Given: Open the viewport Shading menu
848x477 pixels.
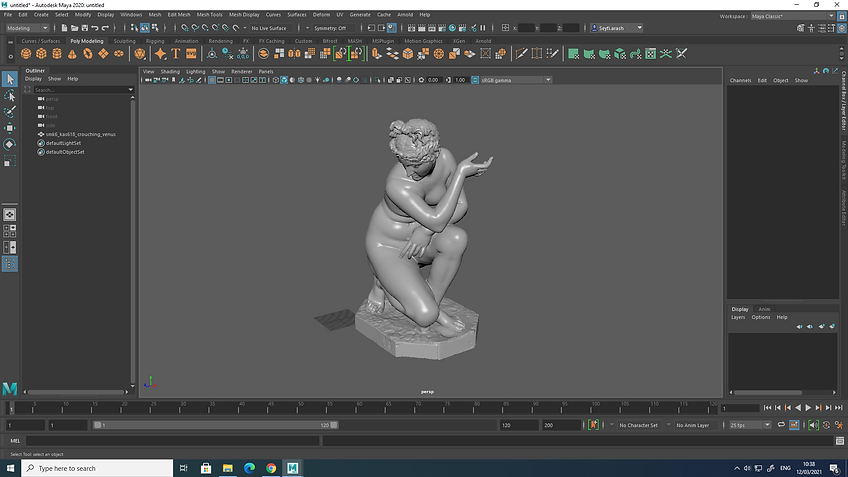Looking at the screenshot, I should pyautogui.click(x=170, y=71).
